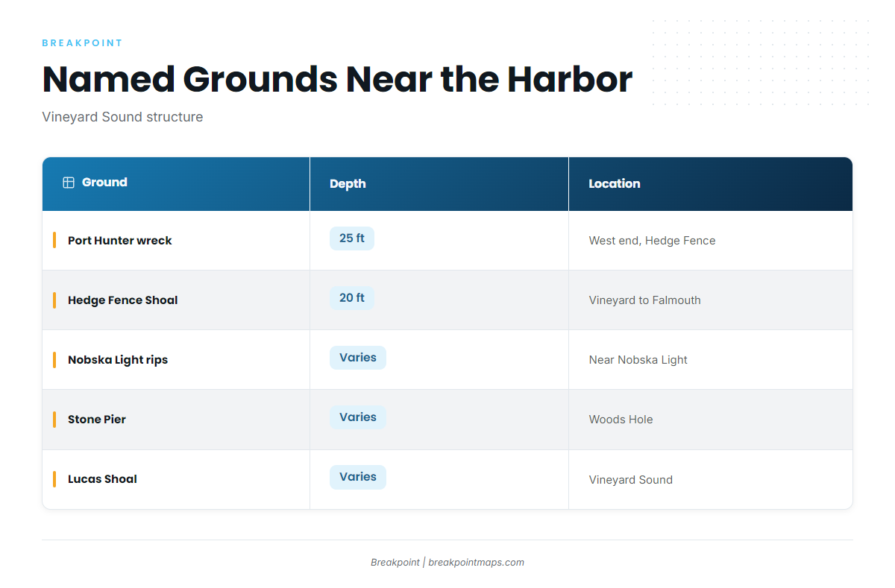Select the Nobska Light rips row name

point(118,360)
